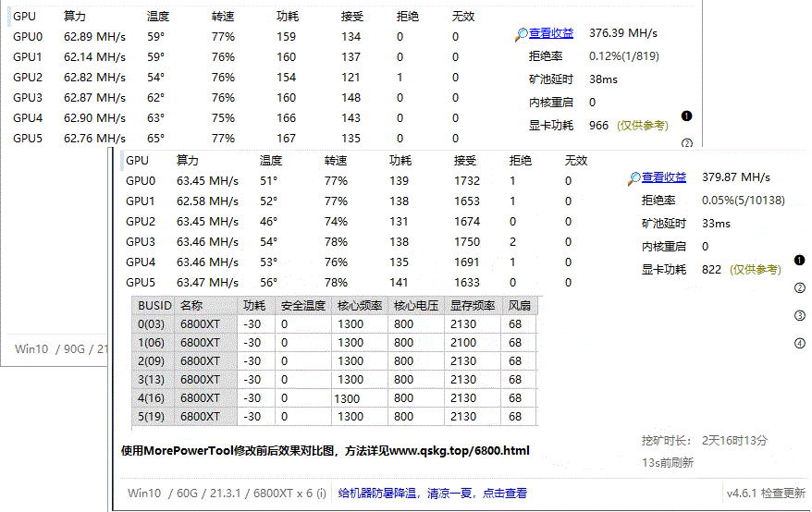Click the info (i) icon after 6800XT x 6
Viewport: 812px width, 512px height.
pyautogui.click(x=321, y=494)
